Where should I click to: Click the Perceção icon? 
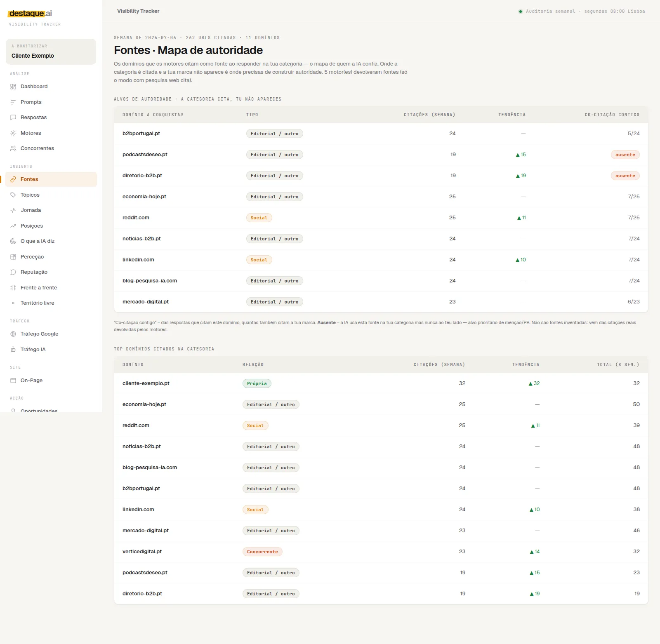tap(13, 257)
